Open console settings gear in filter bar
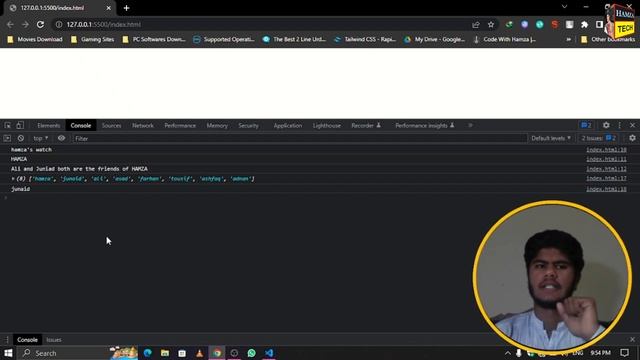640x360 pixels. 632,138
